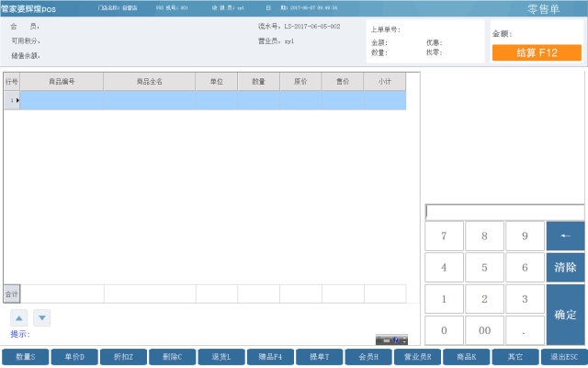Tap the 00 key on keypad
Viewport: 588px width, 368px height.
click(x=484, y=330)
